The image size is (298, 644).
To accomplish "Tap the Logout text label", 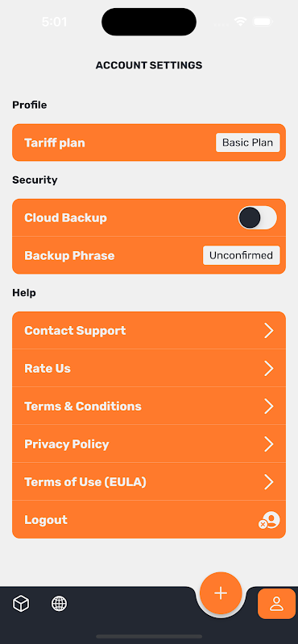I will (46, 520).
